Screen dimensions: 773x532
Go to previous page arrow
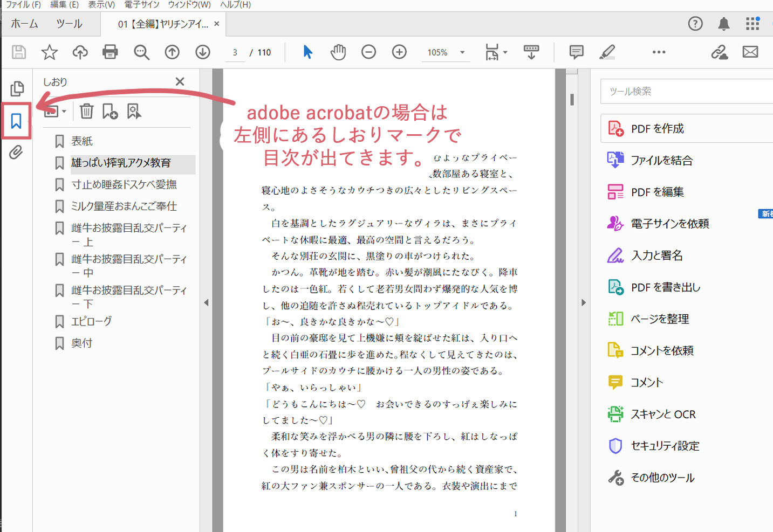(x=172, y=52)
